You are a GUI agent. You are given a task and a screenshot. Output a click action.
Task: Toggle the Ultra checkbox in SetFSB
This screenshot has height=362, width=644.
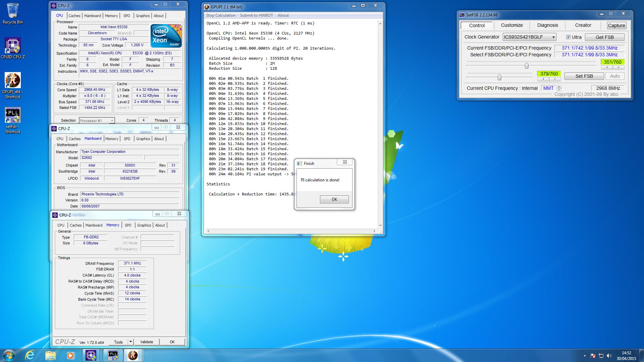click(x=568, y=37)
